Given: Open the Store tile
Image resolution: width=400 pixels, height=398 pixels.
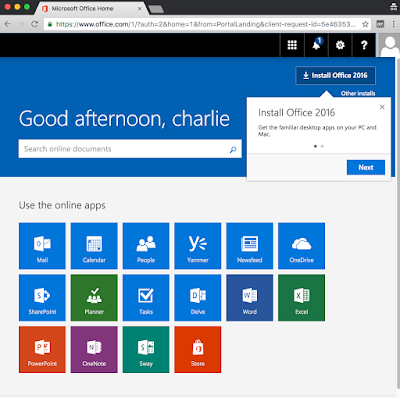Looking at the screenshot, I should [198, 349].
